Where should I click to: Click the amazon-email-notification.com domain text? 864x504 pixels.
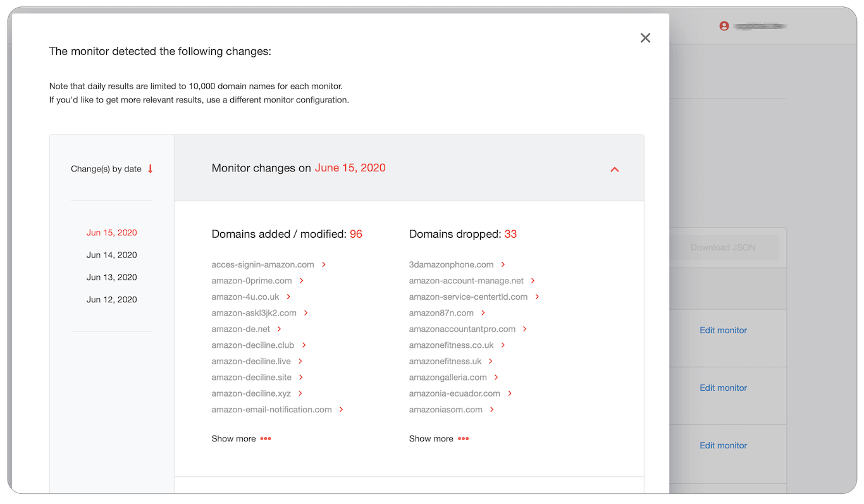click(x=272, y=410)
